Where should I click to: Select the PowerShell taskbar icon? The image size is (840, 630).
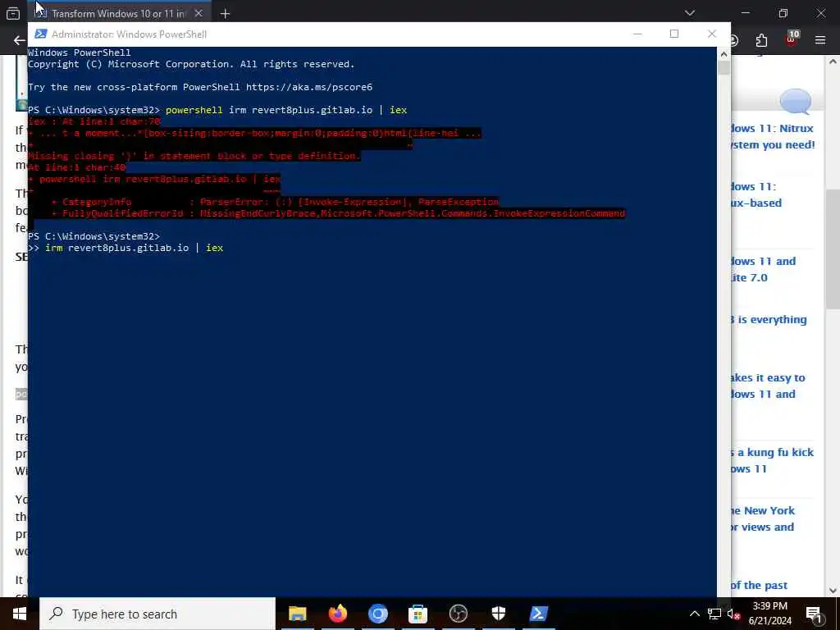(538, 614)
